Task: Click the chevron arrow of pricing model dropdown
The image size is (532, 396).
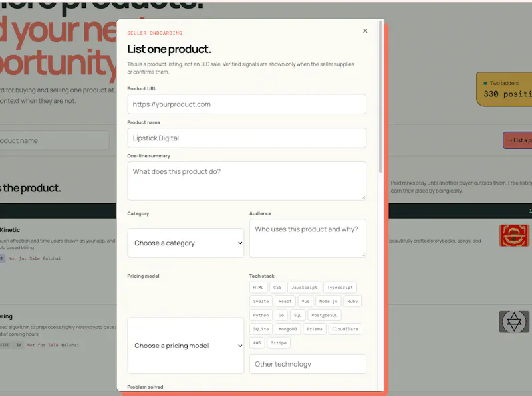Action: click(x=240, y=346)
